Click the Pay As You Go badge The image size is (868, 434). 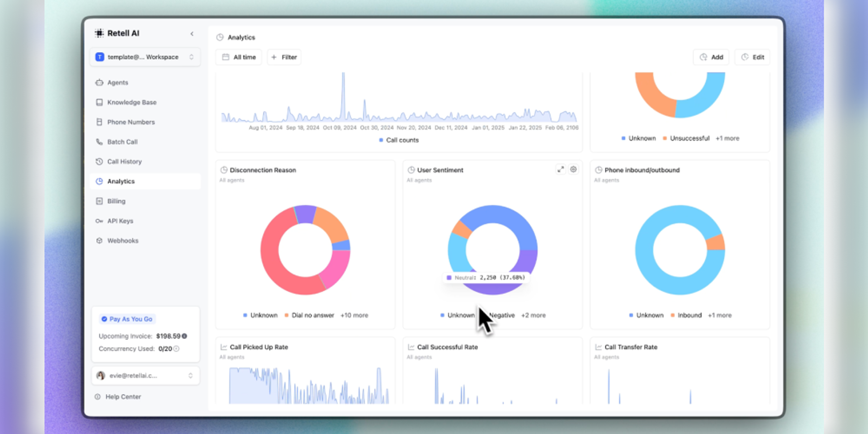point(127,319)
